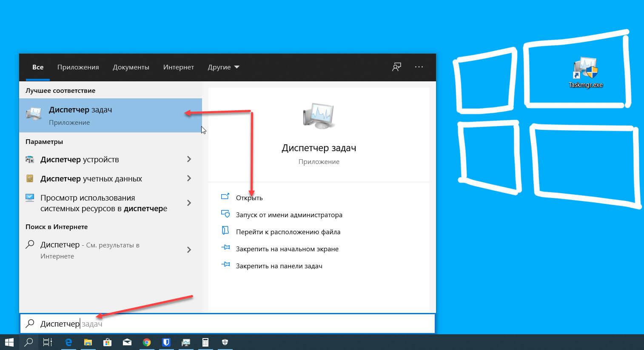
Task: Open Bitwarden from the taskbar
Action: pyautogui.click(x=166, y=342)
